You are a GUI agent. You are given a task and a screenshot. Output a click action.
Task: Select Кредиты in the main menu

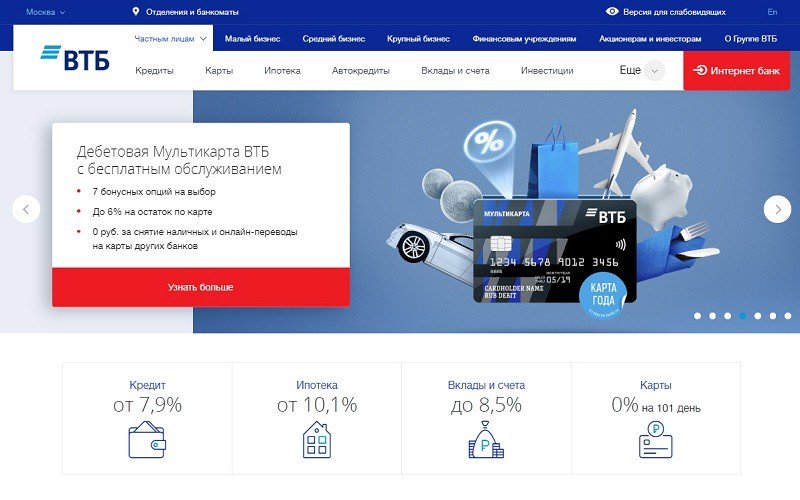click(x=155, y=70)
